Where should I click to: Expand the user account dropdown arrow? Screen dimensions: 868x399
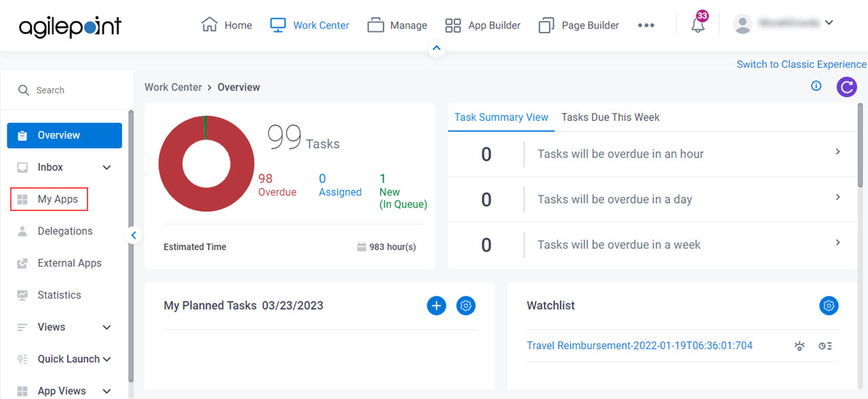coord(829,23)
